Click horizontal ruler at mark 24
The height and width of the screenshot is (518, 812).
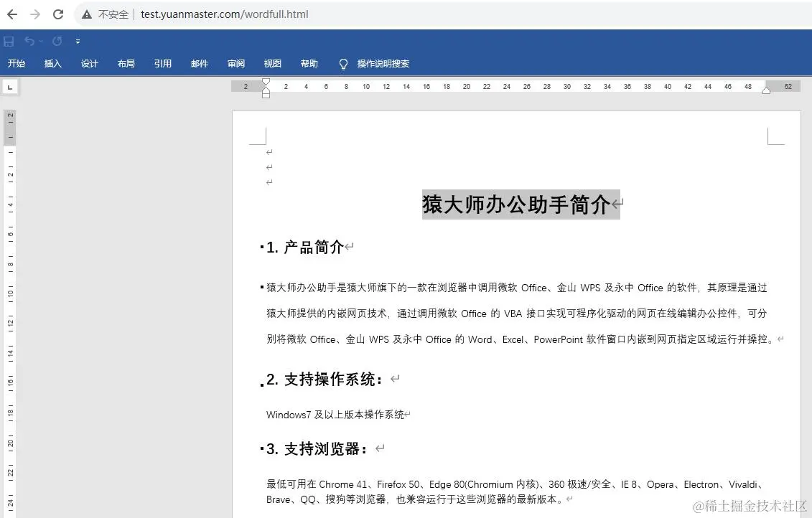[x=506, y=86]
